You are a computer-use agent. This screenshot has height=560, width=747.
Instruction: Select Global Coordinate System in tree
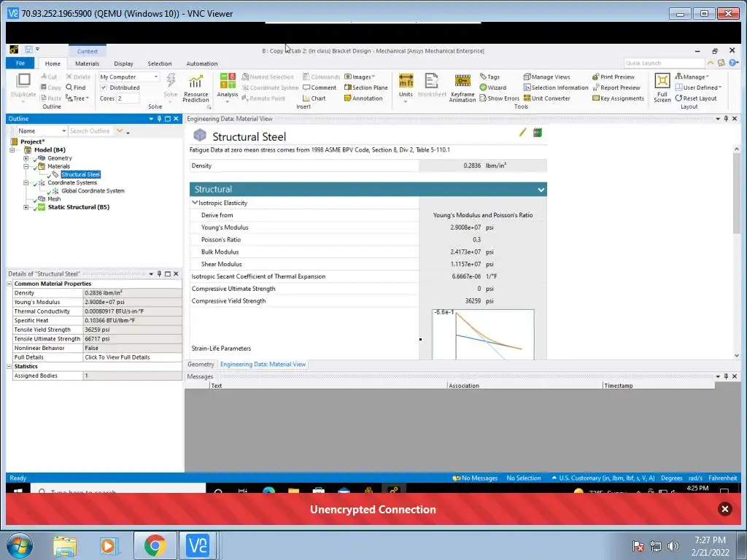click(x=93, y=191)
